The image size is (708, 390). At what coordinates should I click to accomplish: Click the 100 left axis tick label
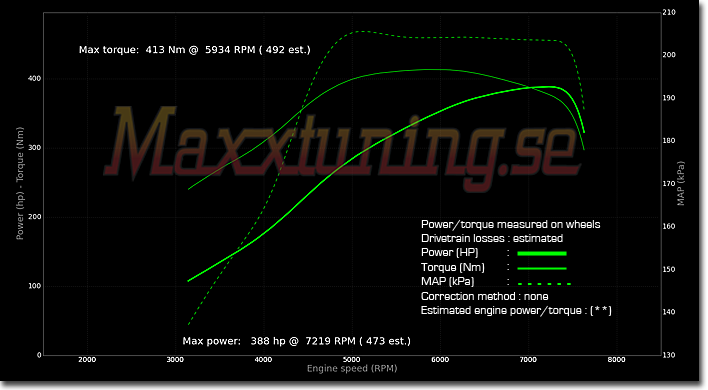click(x=34, y=286)
